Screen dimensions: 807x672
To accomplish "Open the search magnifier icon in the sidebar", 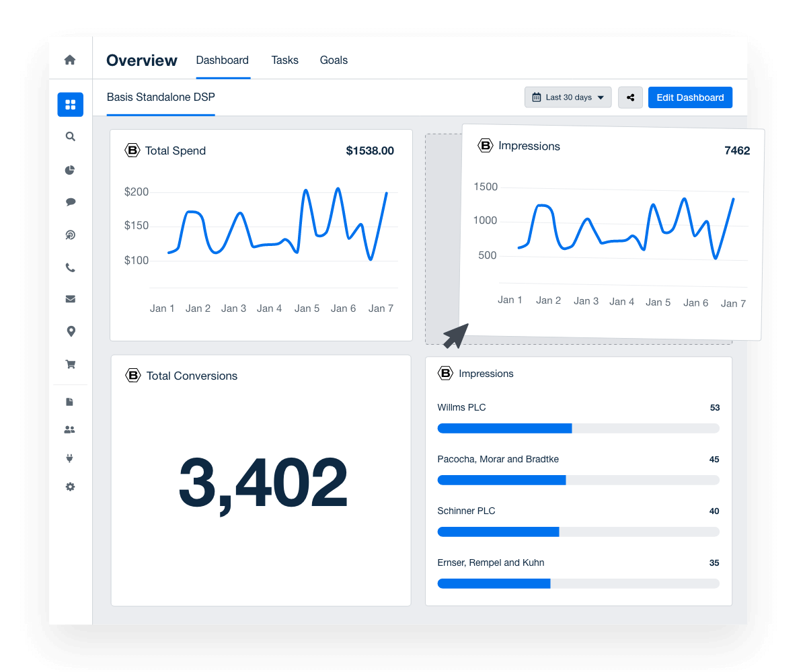I will [x=70, y=136].
